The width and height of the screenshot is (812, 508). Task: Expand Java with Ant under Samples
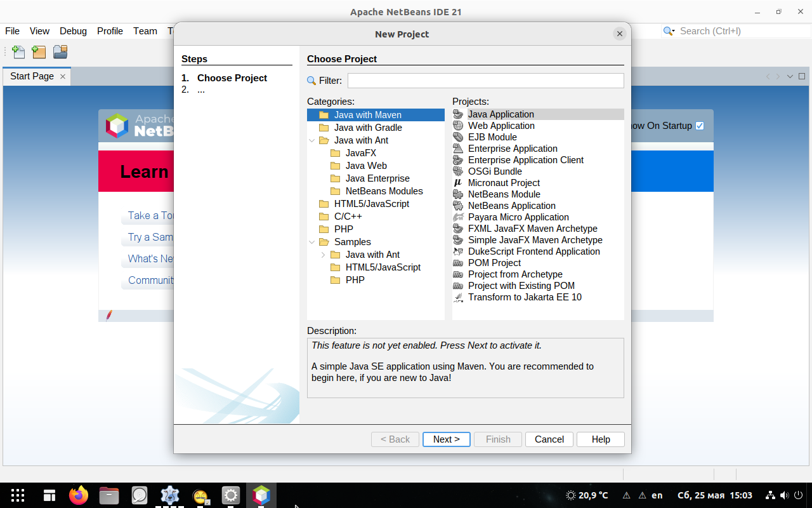point(324,255)
